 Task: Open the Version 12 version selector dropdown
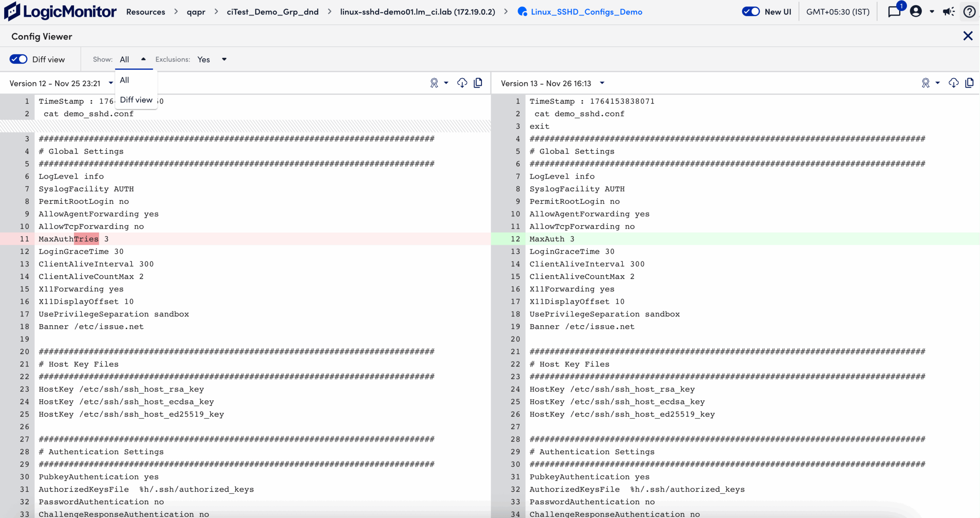pyautogui.click(x=111, y=83)
